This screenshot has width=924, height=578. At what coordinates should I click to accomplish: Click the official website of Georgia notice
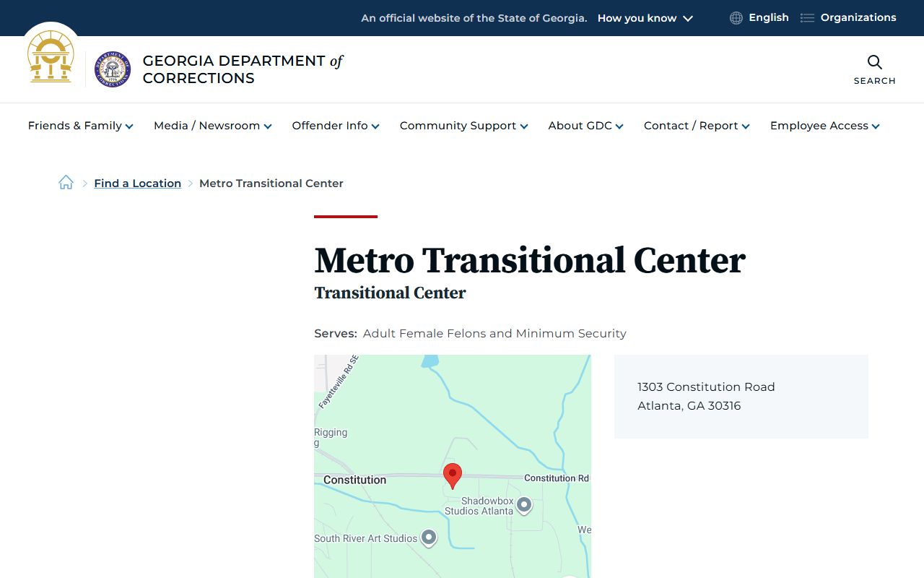click(x=474, y=18)
